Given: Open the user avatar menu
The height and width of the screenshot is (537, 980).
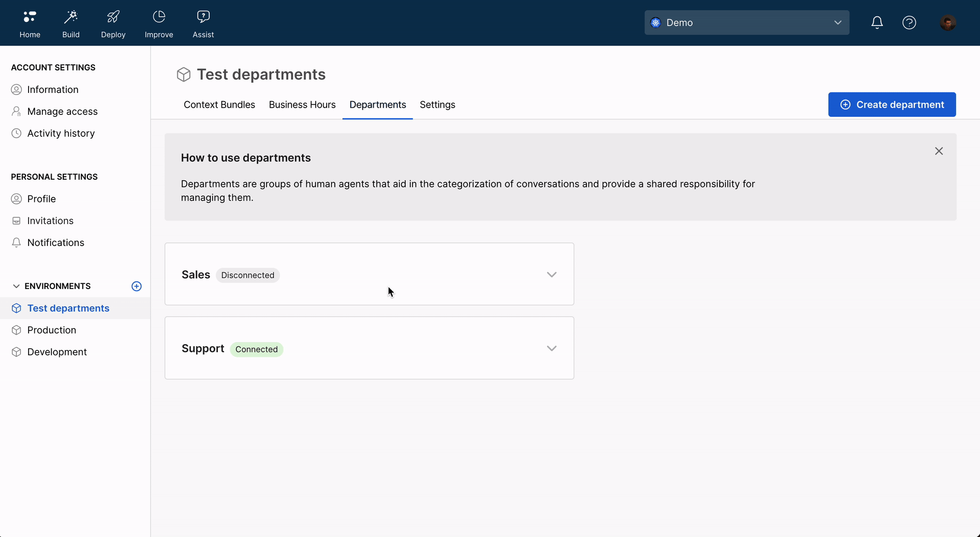Looking at the screenshot, I should 947,22.
